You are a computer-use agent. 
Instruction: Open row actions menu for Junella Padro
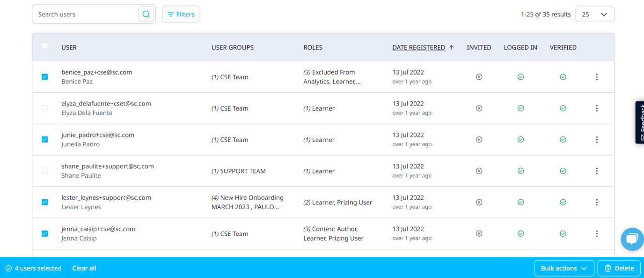(597, 139)
